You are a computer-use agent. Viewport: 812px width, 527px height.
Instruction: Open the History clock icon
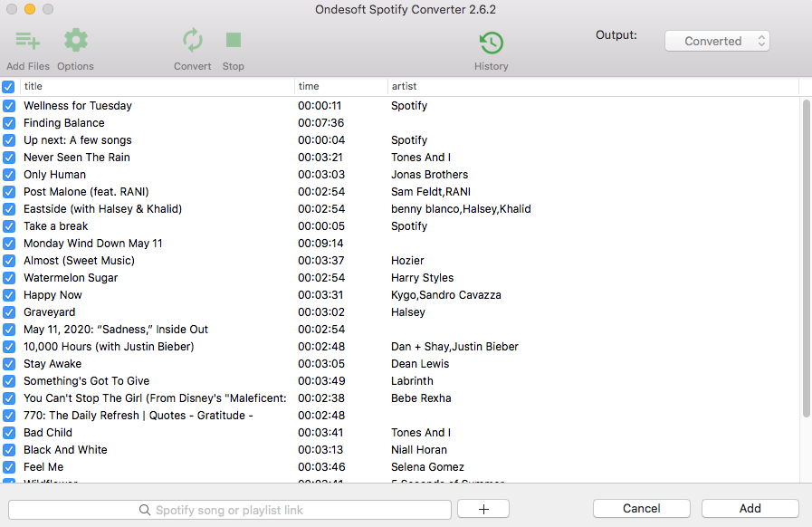[491, 43]
